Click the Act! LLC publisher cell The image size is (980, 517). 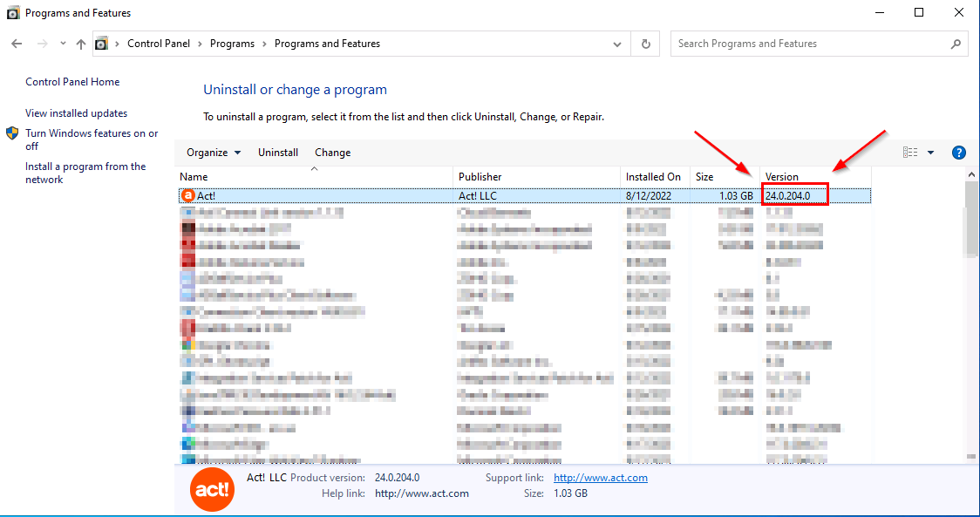coord(478,195)
